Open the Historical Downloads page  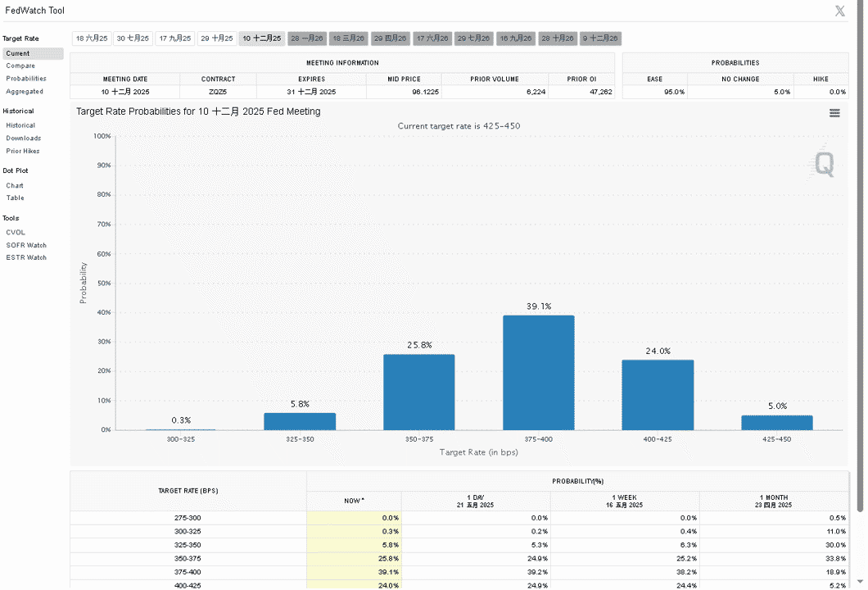23,138
